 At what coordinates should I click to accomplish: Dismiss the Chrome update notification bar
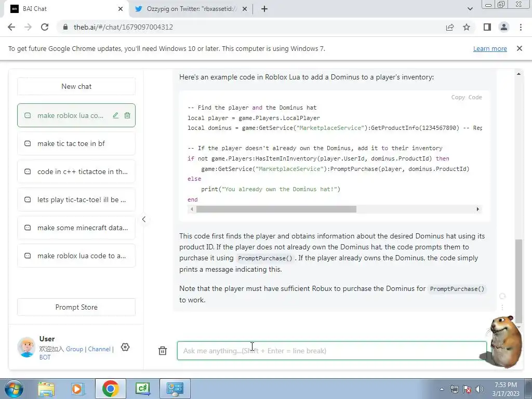[x=520, y=48]
